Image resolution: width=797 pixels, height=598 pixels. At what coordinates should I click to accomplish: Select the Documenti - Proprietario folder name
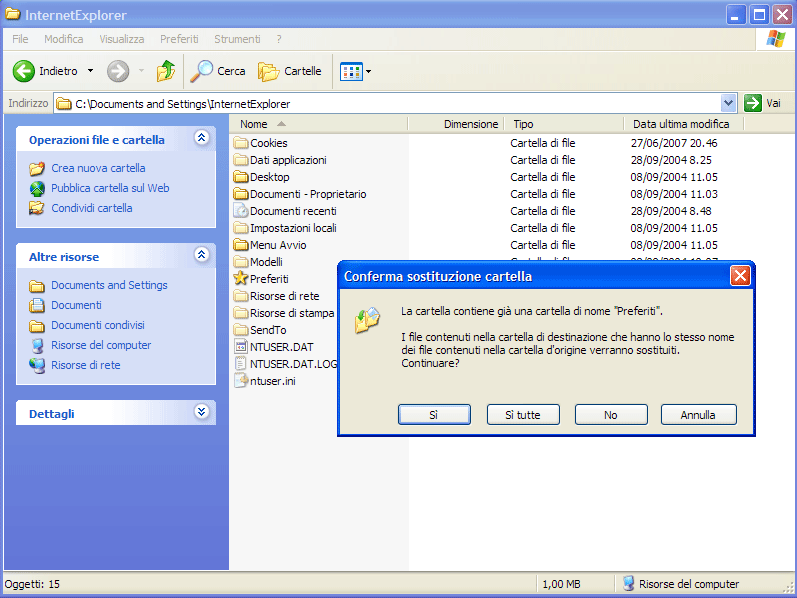click(x=308, y=194)
